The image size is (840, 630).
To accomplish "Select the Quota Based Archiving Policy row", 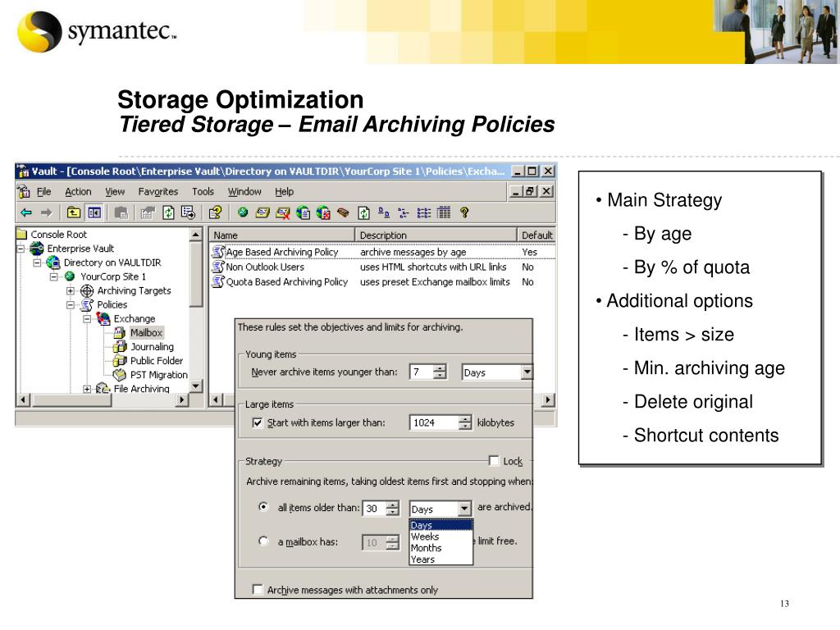I will (382, 282).
